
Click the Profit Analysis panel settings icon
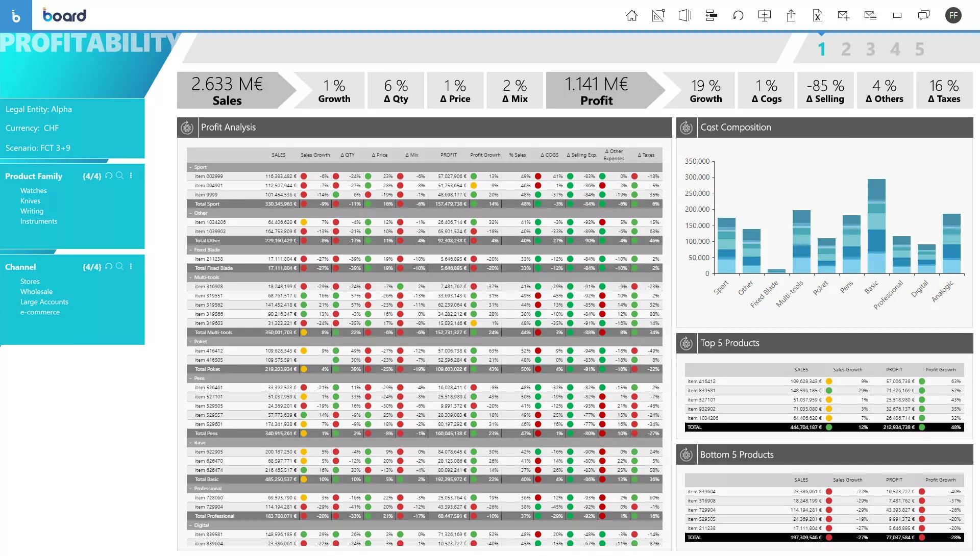tap(186, 127)
